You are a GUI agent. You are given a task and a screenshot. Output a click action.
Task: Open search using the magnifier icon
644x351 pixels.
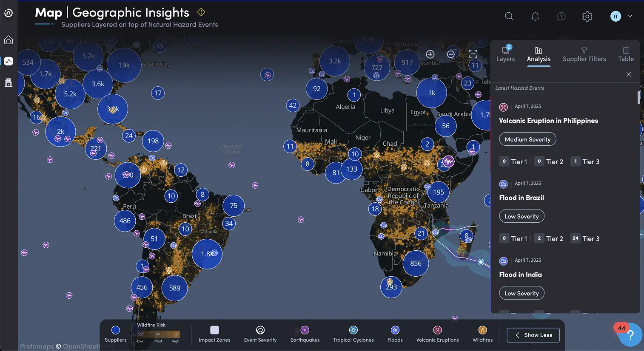click(x=509, y=16)
